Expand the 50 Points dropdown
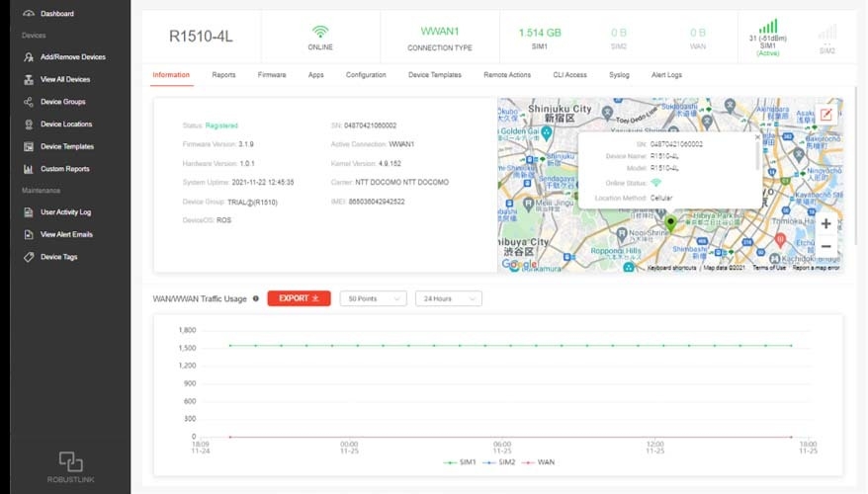This screenshot has height=494, width=868. point(373,298)
